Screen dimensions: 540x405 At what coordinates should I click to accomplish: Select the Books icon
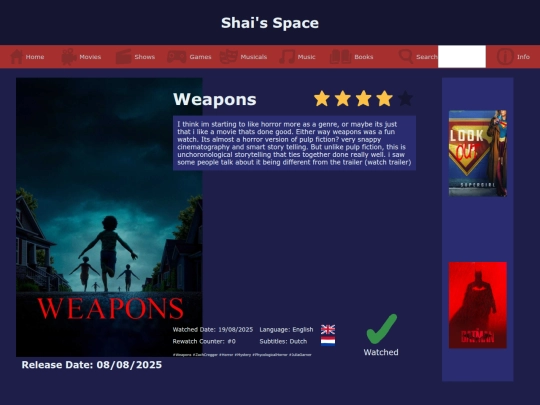point(340,56)
